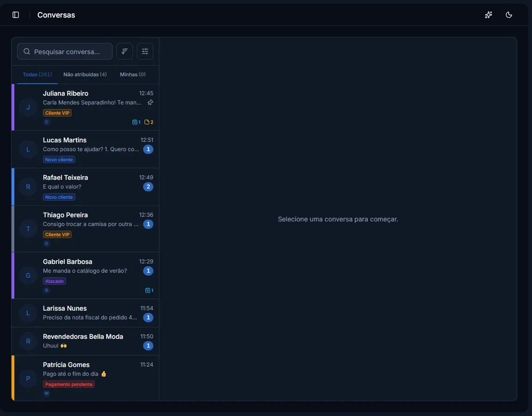
Task: Click Atacado tag on Gabriel Barbosa
Action: [x=54, y=281]
